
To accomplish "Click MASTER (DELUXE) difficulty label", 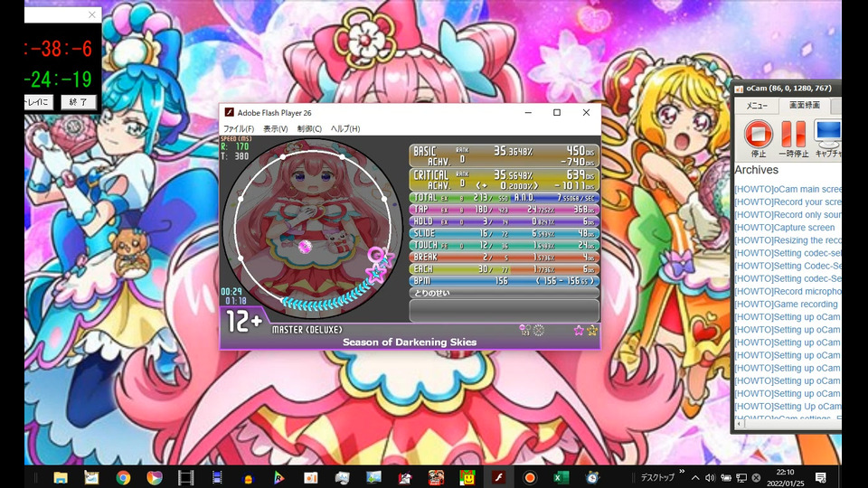I will click(x=307, y=330).
